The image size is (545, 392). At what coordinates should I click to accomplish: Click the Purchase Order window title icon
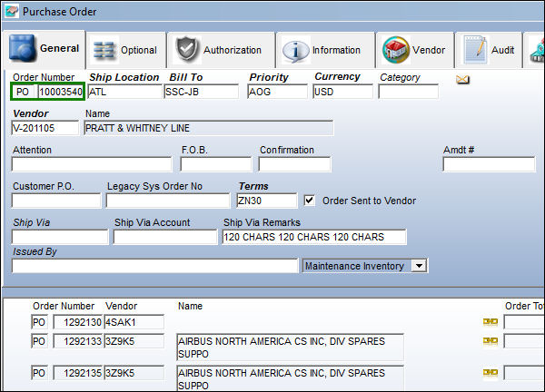[x=12, y=12]
